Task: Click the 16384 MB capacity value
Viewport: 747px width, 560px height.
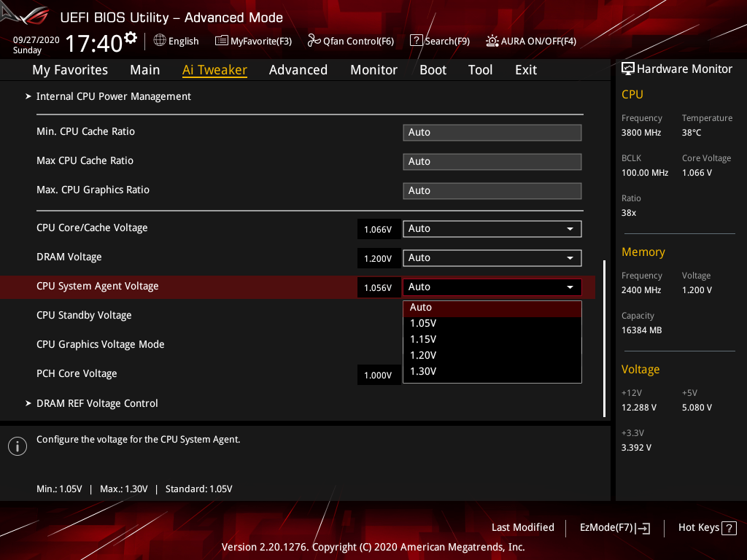Action: 641,330
